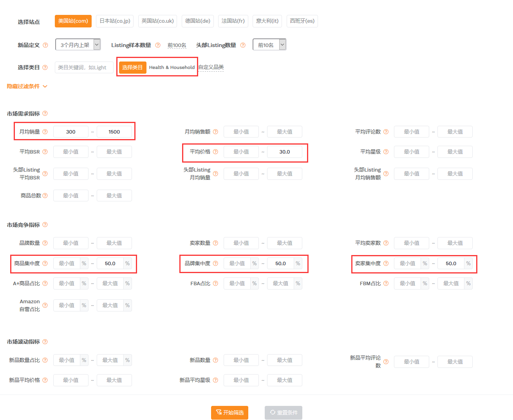Click help icon beside 商品集中度

click(45, 263)
